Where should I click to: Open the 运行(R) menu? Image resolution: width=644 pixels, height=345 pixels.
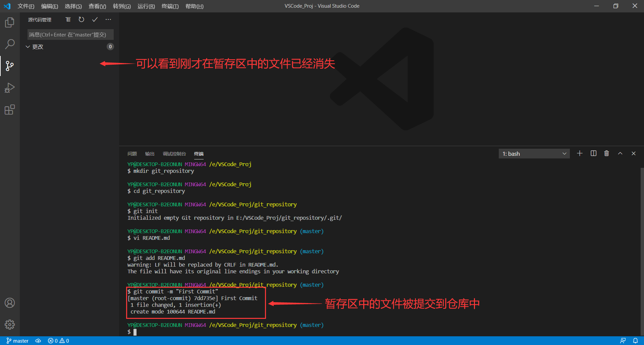pos(146,6)
